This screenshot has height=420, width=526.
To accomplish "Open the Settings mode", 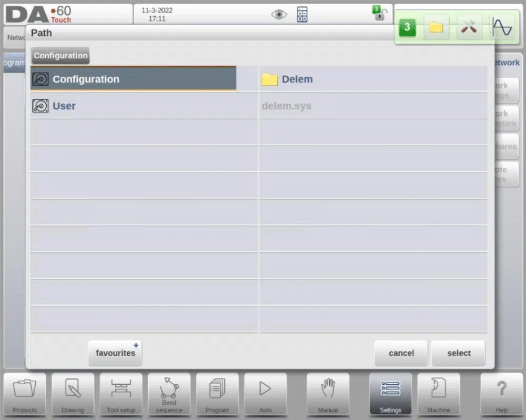I will [x=390, y=395].
